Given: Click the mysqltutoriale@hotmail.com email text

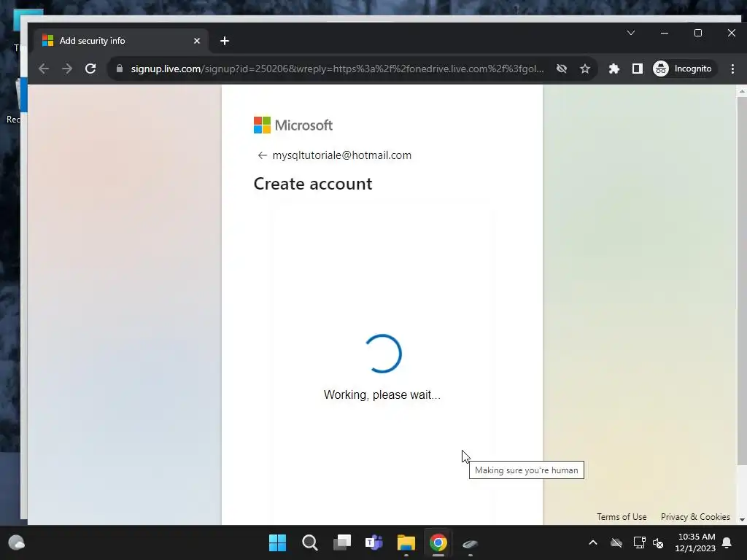Looking at the screenshot, I should tap(341, 155).
